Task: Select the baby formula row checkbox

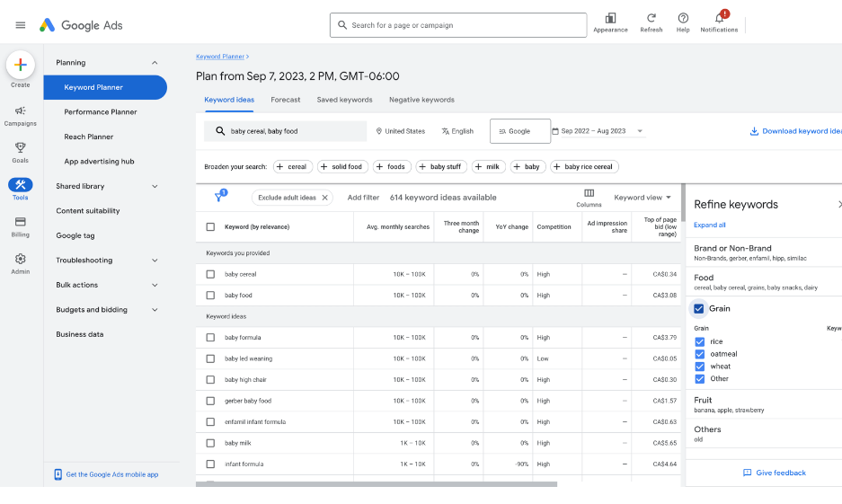Action: click(x=210, y=338)
